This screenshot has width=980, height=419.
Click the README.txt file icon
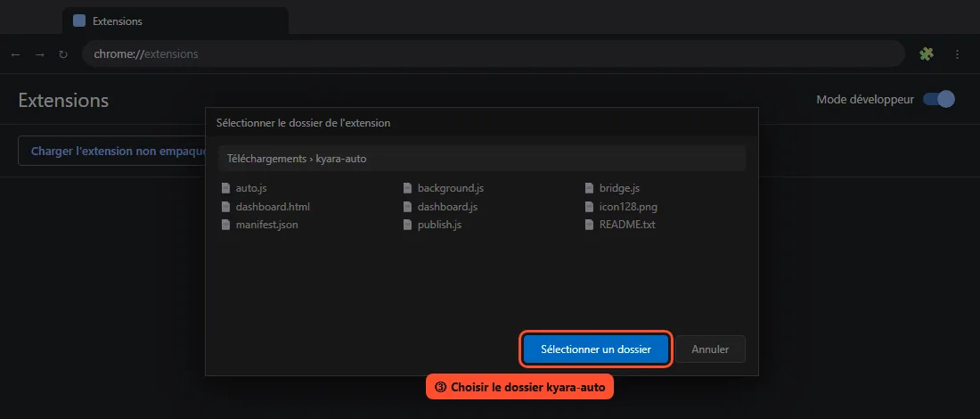589,225
